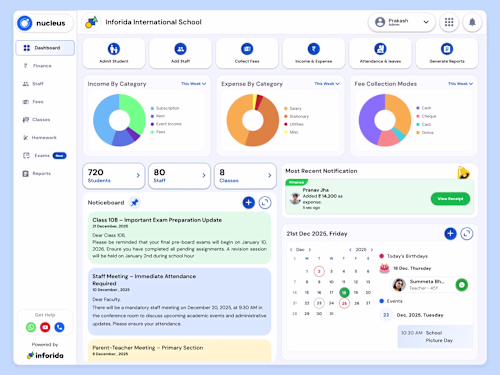Select date 23 on the calendar

pos(319,303)
